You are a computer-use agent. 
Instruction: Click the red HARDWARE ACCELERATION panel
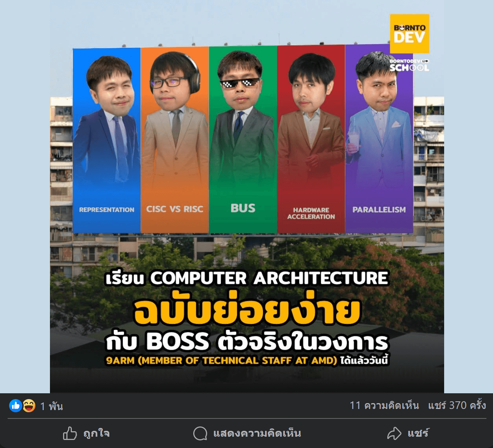[311, 139]
